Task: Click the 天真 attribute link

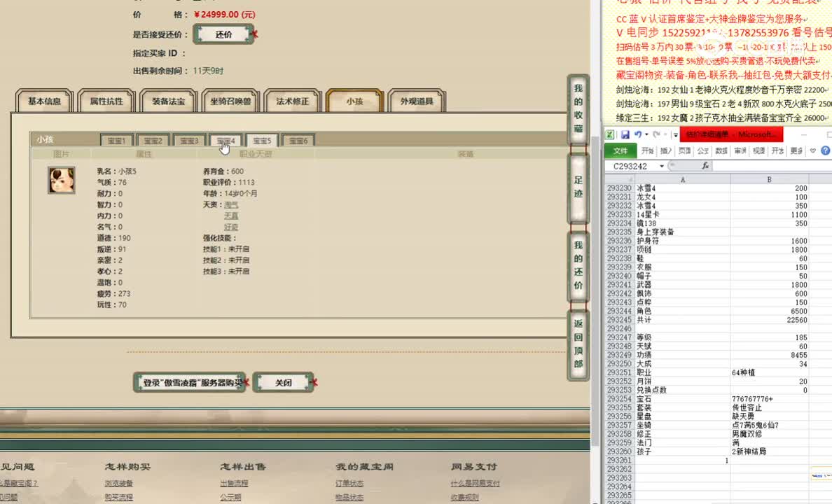Action: point(230,216)
